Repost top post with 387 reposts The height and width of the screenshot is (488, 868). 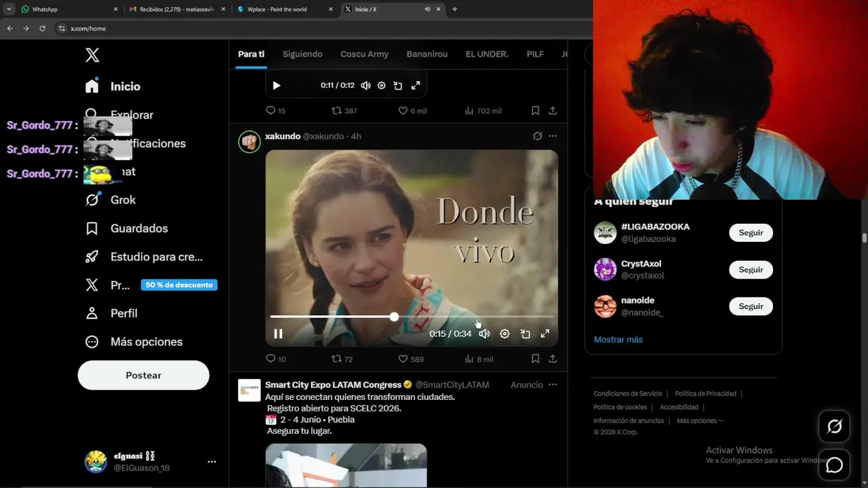(x=344, y=110)
